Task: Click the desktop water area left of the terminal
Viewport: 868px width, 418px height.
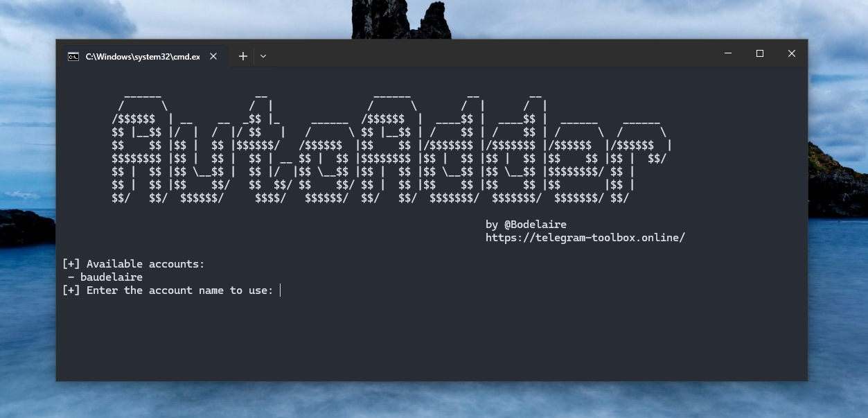Action: click(28, 312)
